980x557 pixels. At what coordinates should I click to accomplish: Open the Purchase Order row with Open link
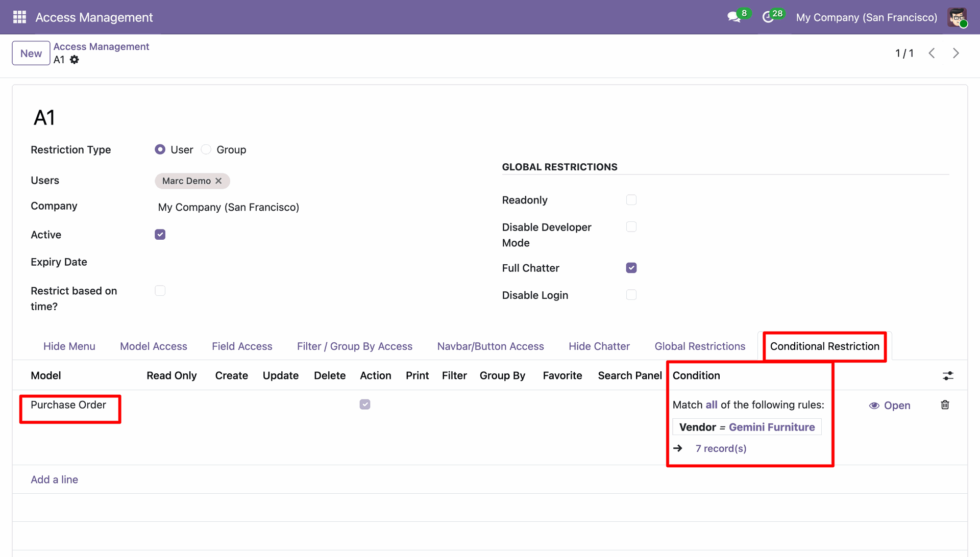point(890,406)
